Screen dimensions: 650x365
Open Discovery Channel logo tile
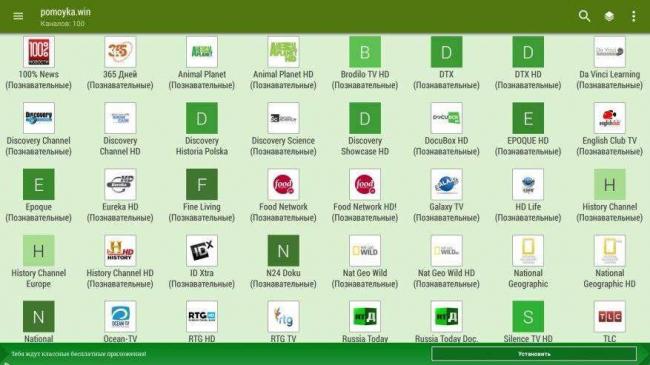pyautogui.click(x=39, y=118)
